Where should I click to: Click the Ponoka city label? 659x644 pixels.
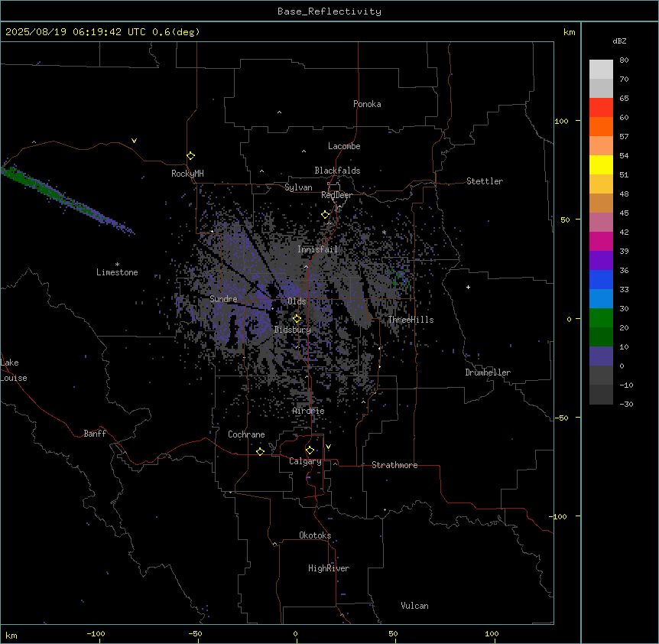[x=367, y=104]
